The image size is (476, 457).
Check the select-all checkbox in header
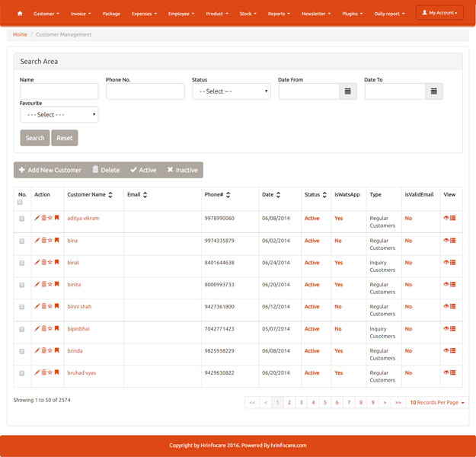pyautogui.click(x=20, y=203)
